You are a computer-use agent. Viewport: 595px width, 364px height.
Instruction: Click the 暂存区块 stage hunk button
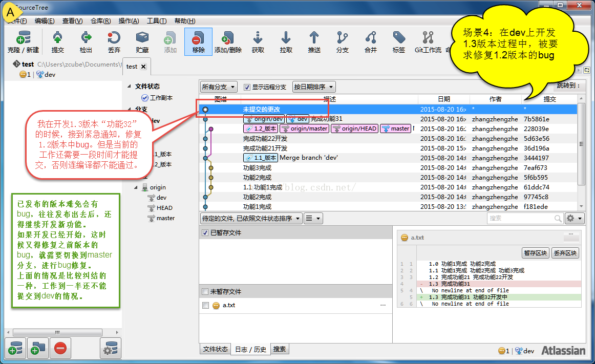pyautogui.click(x=536, y=253)
